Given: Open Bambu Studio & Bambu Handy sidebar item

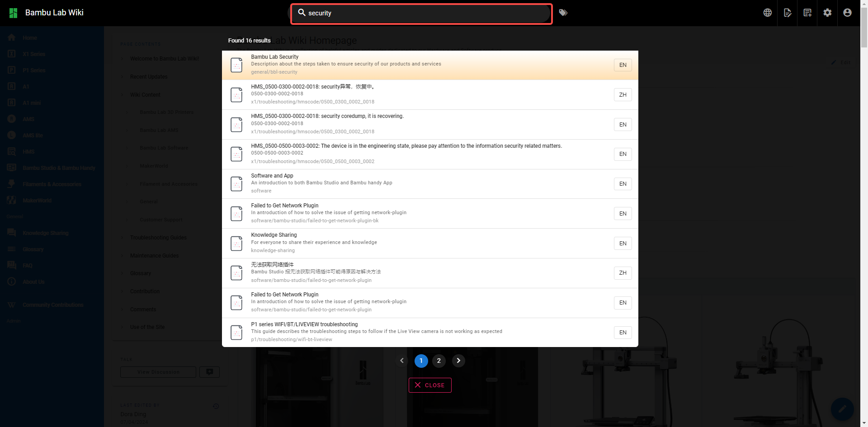Looking at the screenshot, I should (52, 168).
